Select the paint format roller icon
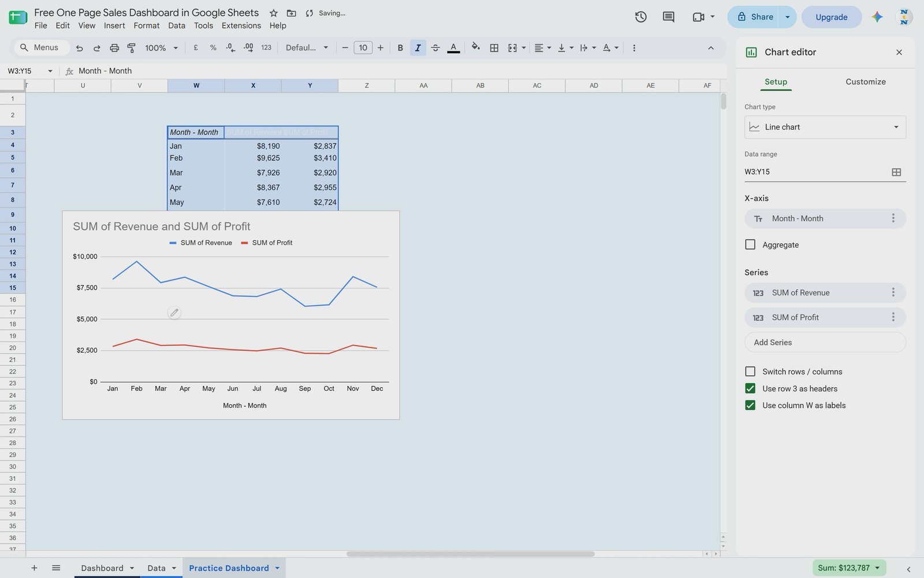This screenshot has height=578, width=924. [x=132, y=48]
